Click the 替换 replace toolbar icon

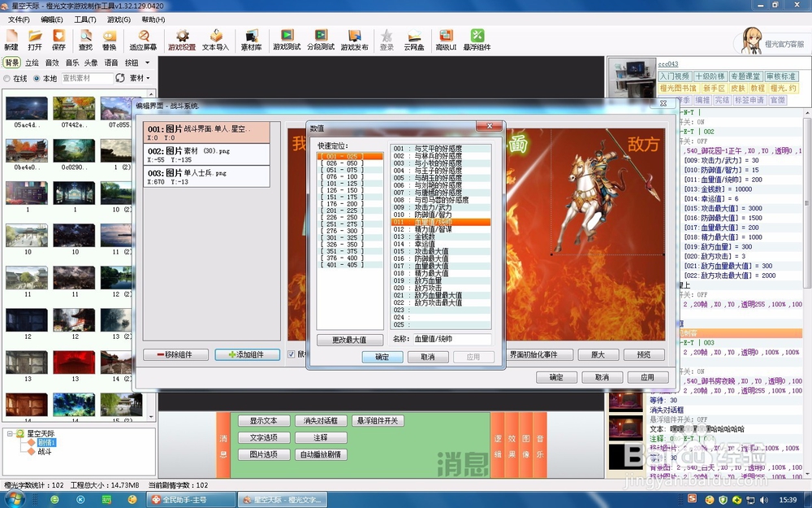pos(110,40)
